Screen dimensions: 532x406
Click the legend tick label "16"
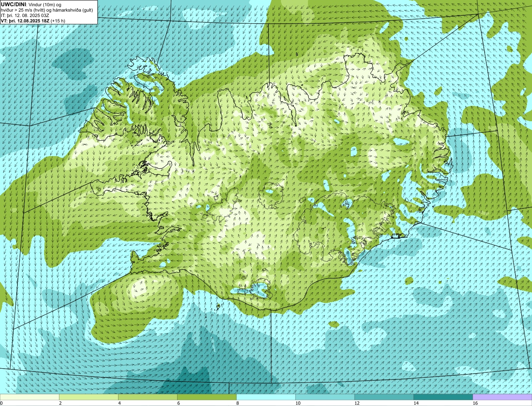pyautogui.click(x=475, y=403)
